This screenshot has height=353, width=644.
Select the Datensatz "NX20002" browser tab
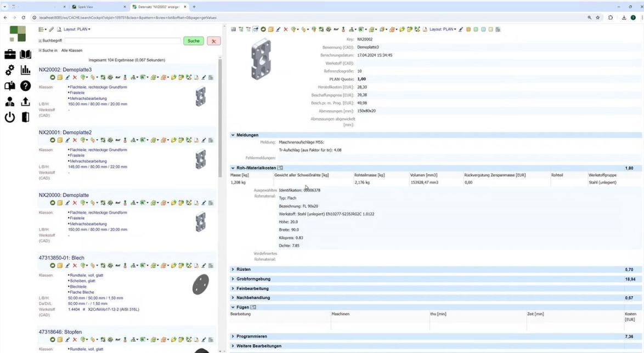coord(159,7)
